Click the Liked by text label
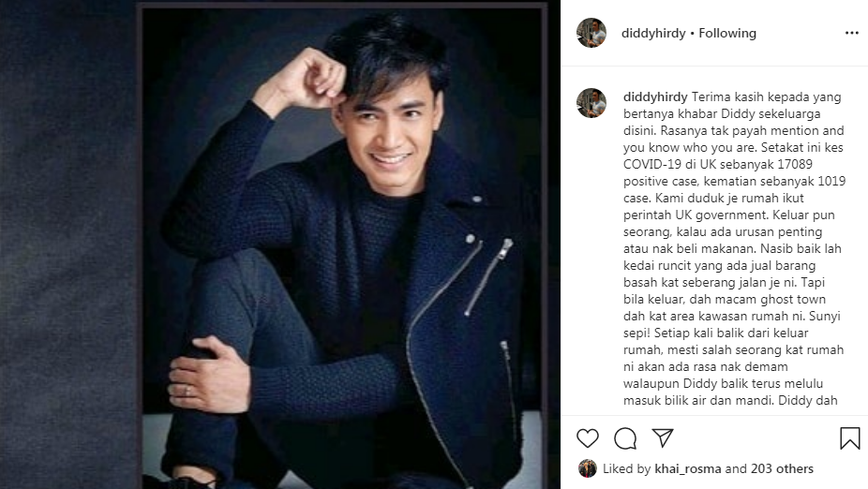The height and width of the screenshot is (489, 868). point(627,468)
